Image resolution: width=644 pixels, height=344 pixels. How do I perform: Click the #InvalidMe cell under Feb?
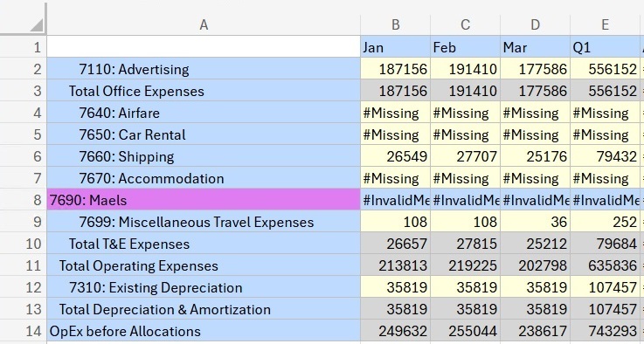tap(466, 200)
